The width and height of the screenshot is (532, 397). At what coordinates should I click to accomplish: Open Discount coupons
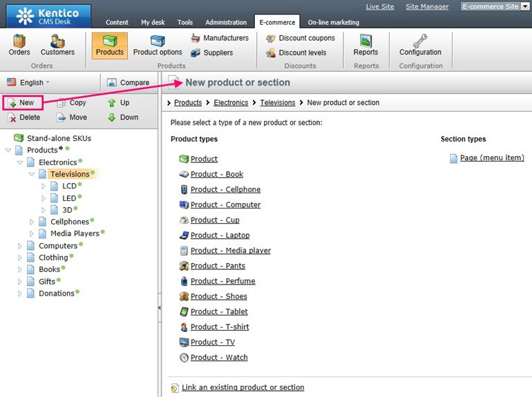coord(301,38)
